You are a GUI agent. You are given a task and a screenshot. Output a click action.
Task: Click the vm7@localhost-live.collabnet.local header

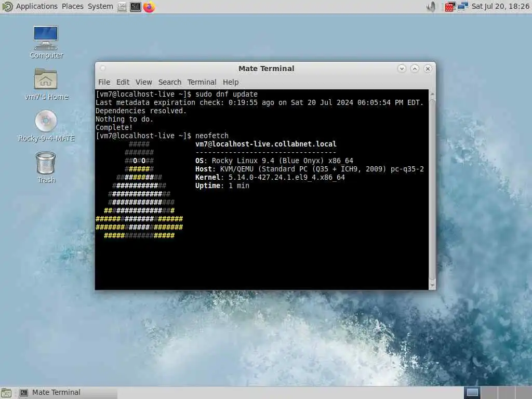click(x=265, y=144)
